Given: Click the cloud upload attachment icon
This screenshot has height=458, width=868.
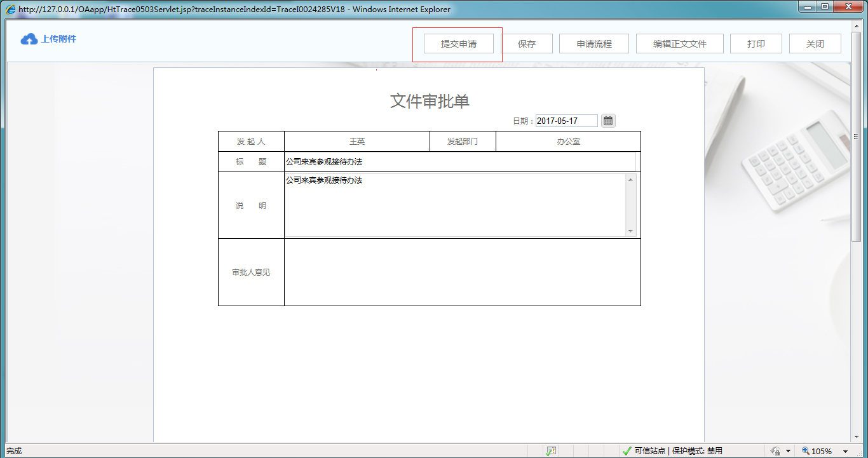Looking at the screenshot, I should [29, 39].
